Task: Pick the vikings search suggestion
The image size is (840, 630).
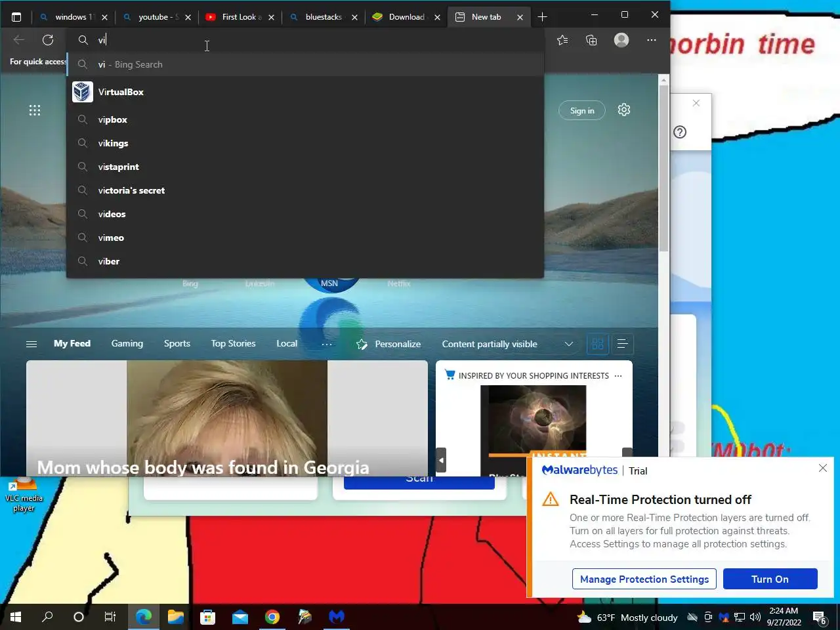Action: (305, 143)
